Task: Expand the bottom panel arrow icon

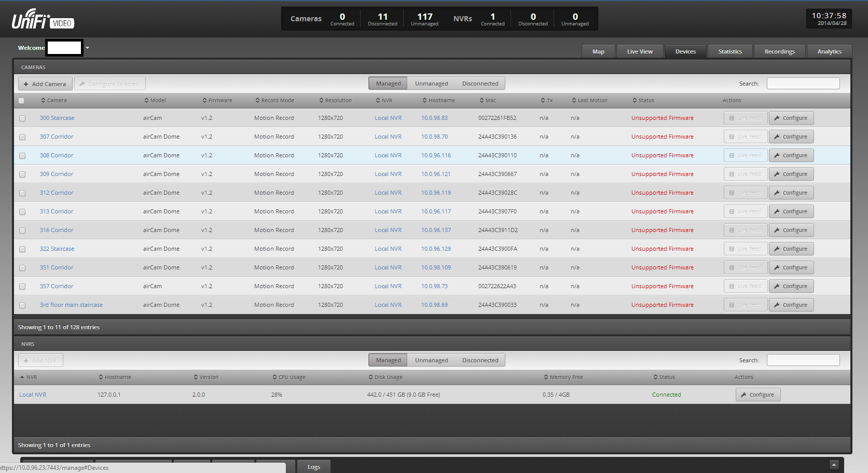Action: pyautogui.click(x=834, y=465)
